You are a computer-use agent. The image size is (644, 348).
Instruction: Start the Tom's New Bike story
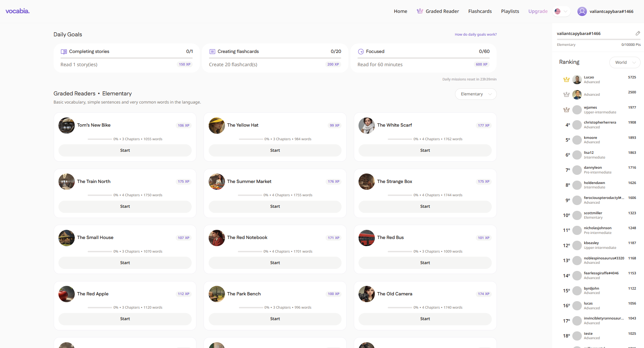[125, 150]
